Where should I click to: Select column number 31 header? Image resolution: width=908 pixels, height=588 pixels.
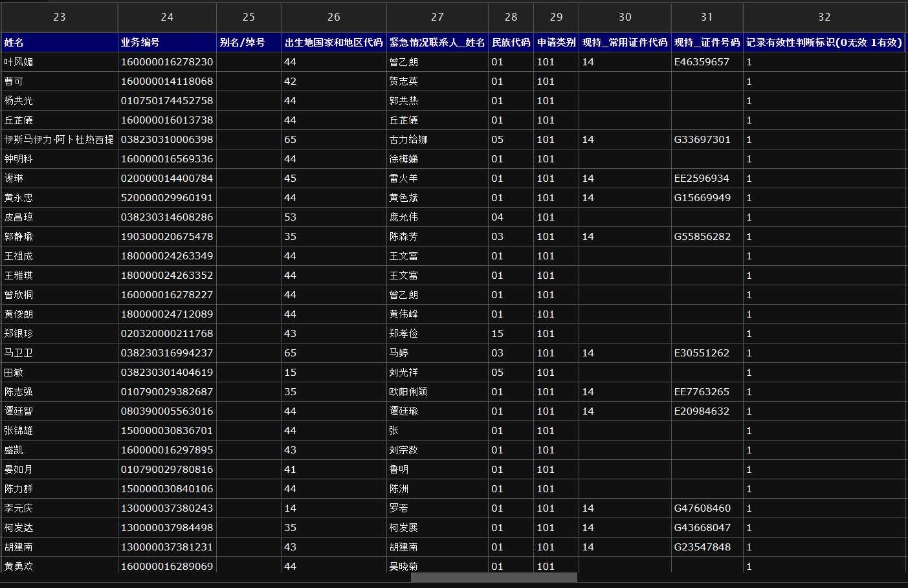click(707, 17)
